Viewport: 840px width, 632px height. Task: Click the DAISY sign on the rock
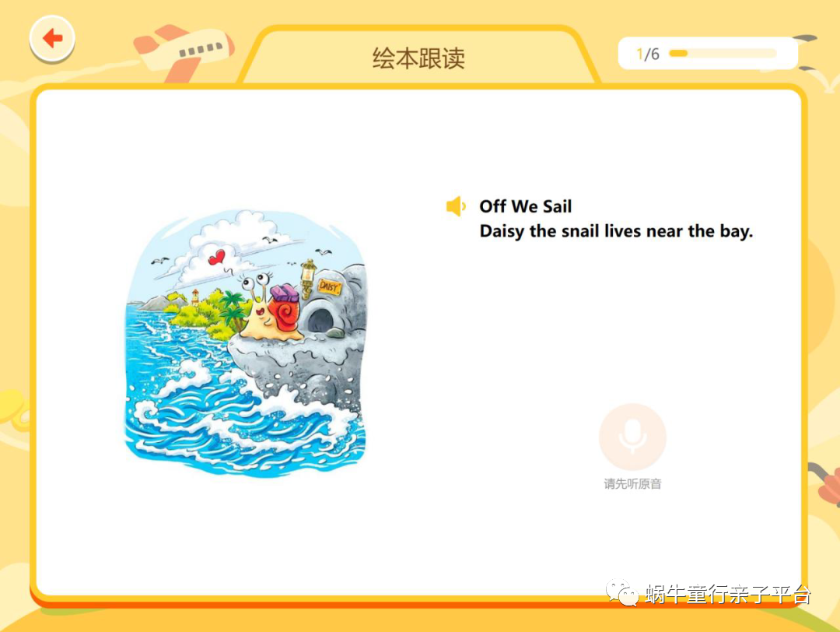[329, 286]
